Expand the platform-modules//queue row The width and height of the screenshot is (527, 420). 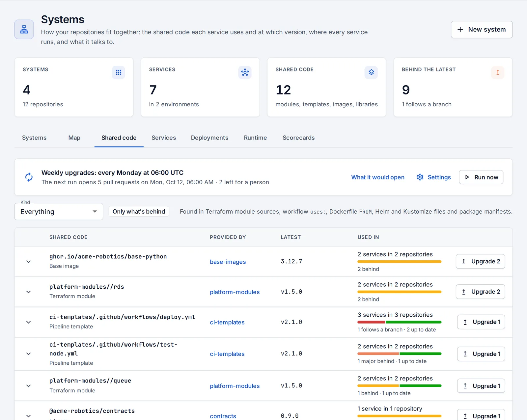(x=29, y=386)
